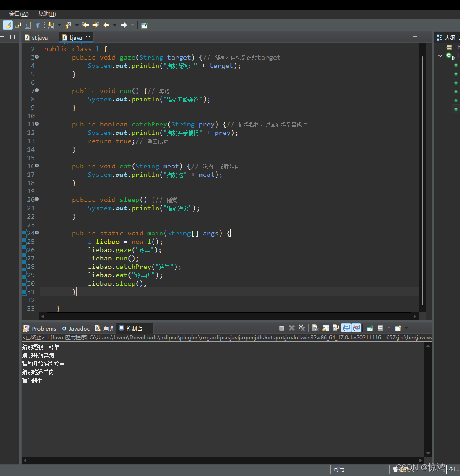The height and width of the screenshot is (476, 460).
Task: Toggle Scroll Lock in console toolbar
Action: (325, 328)
